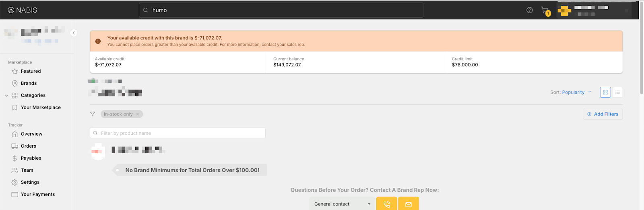Open the Sort Popularity dropdown
This screenshot has width=644, height=210.
pyautogui.click(x=571, y=92)
